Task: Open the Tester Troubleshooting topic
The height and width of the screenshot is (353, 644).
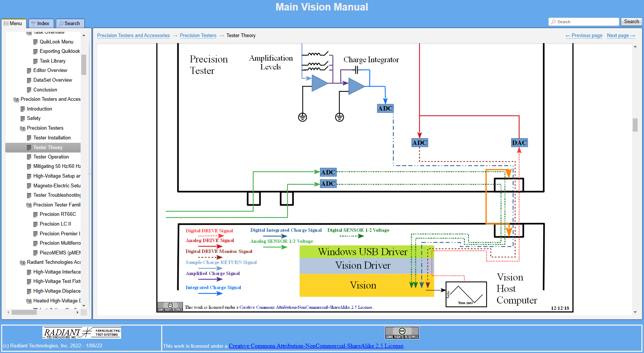Action: pyautogui.click(x=57, y=195)
